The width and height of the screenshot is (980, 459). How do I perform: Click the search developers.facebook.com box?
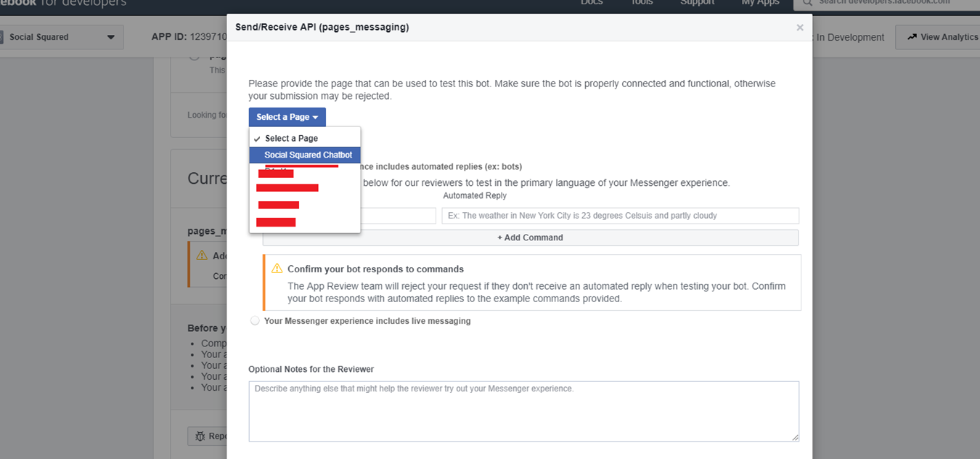point(886,3)
